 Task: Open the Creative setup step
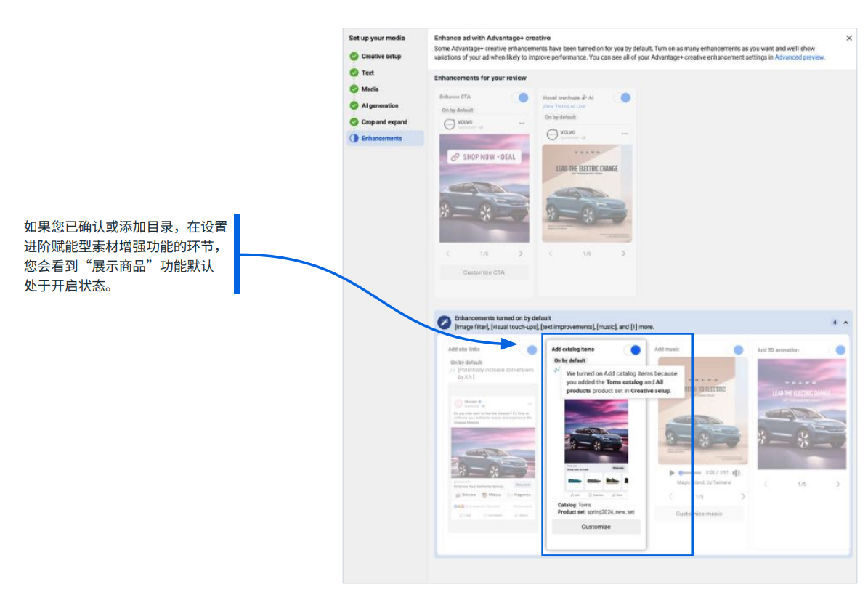click(381, 57)
